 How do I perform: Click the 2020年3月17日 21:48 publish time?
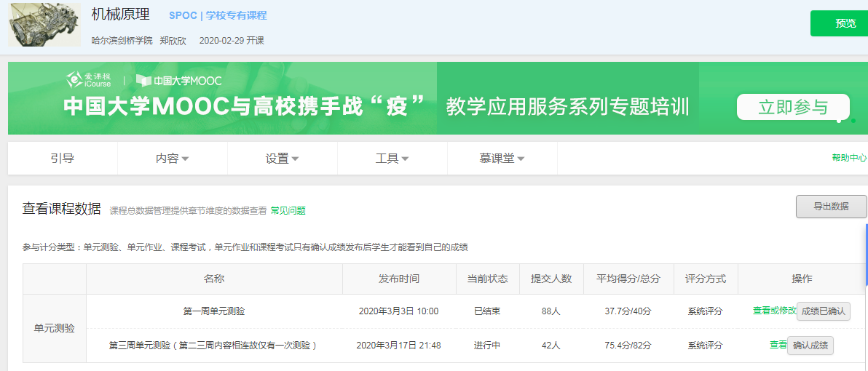point(398,346)
